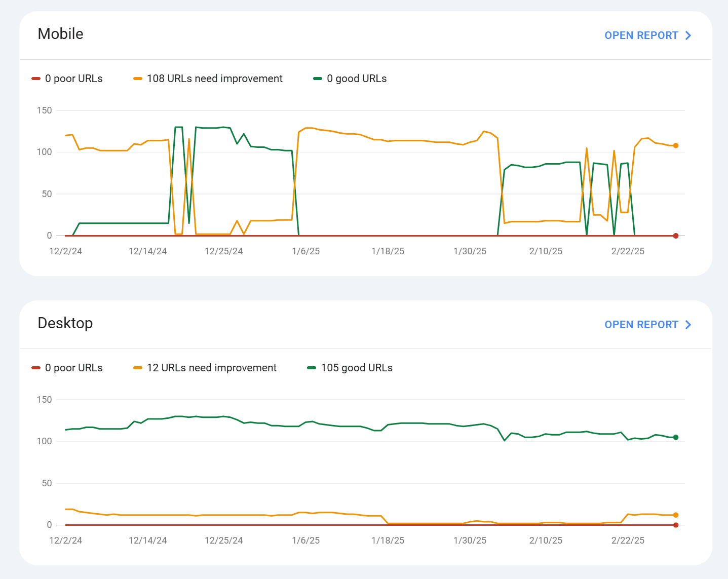Click the 100 axis value on Mobile chart
Screen dimensions: 728x579
pos(44,152)
